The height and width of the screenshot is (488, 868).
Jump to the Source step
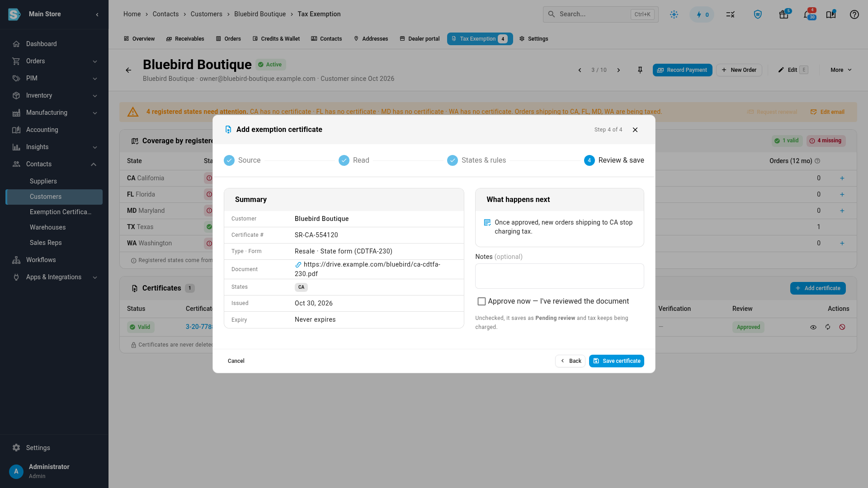click(242, 160)
